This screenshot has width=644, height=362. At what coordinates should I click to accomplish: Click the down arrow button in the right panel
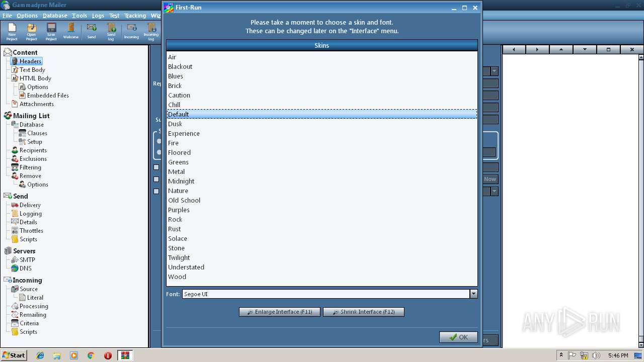click(x=585, y=49)
